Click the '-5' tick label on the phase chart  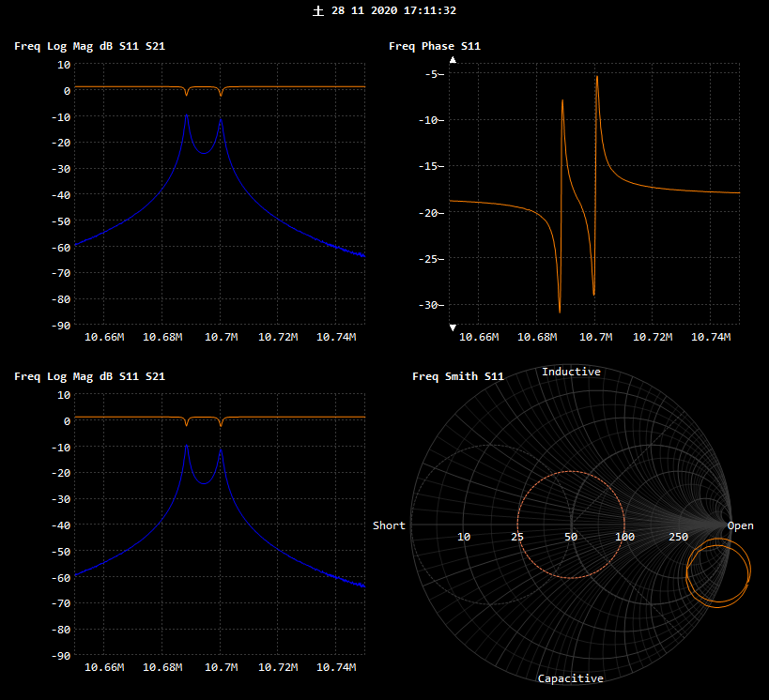(434, 74)
